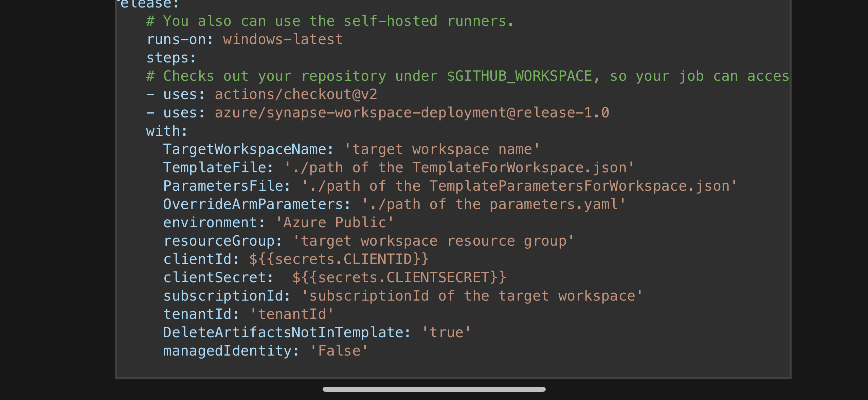
Task: Click the 'actions/checkout@v2' text
Action: 296,94
